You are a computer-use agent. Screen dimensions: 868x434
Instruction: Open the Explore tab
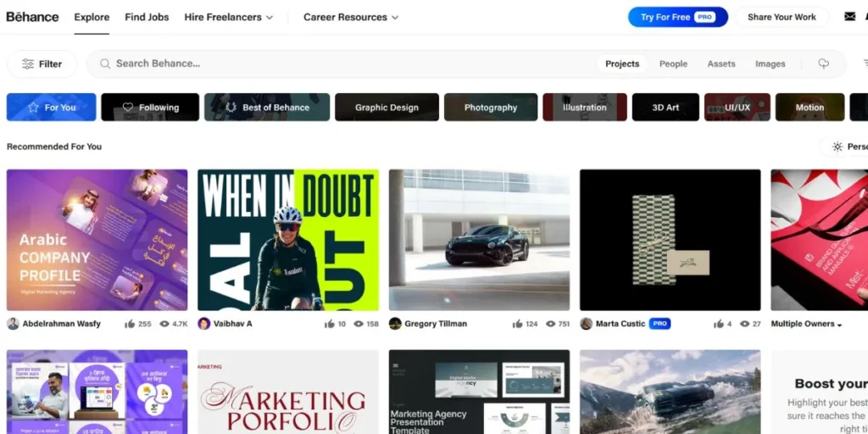point(92,17)
